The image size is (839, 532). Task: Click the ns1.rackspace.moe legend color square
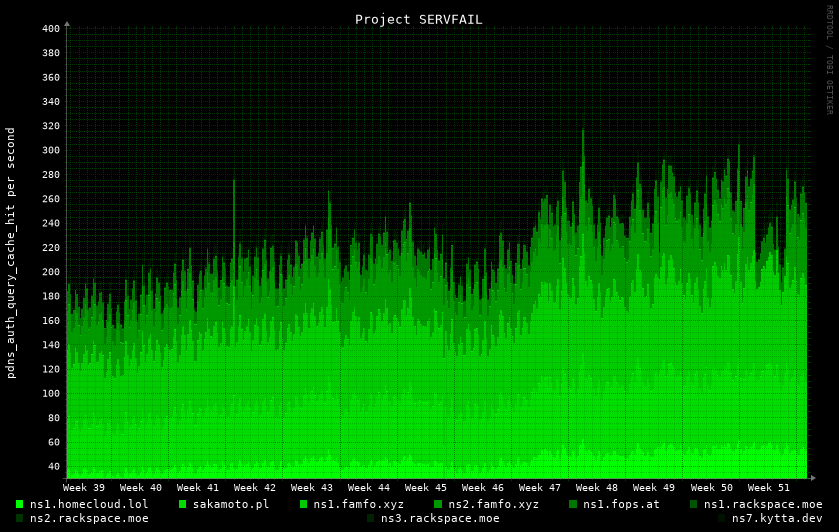(694, 504)
